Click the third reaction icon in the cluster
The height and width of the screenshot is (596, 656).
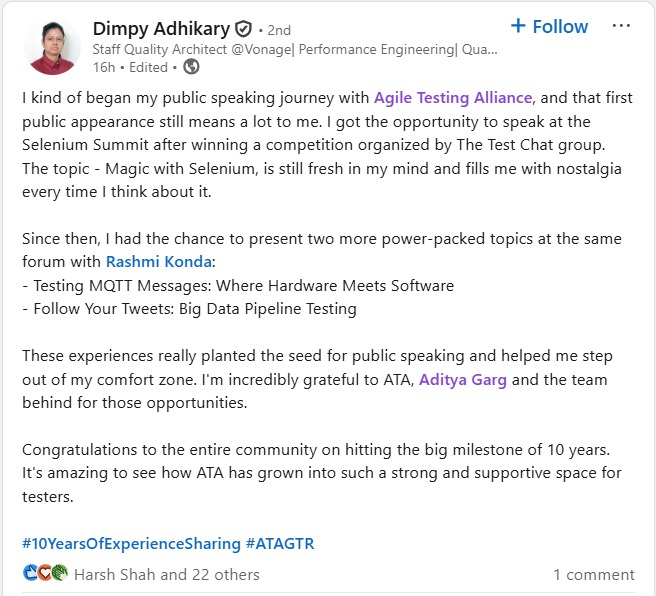click(59, 574)
